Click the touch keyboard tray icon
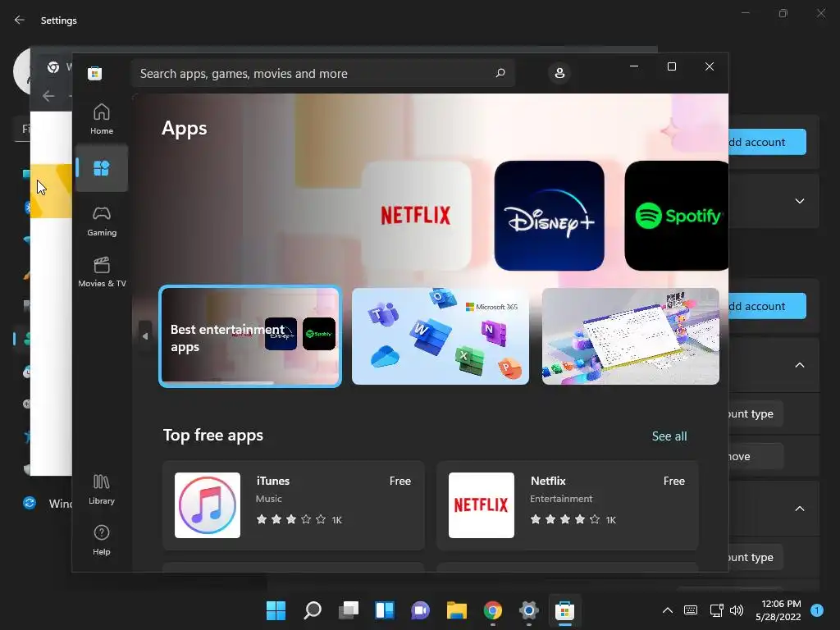Screen dimensions: 840x630 coord(691,610)
